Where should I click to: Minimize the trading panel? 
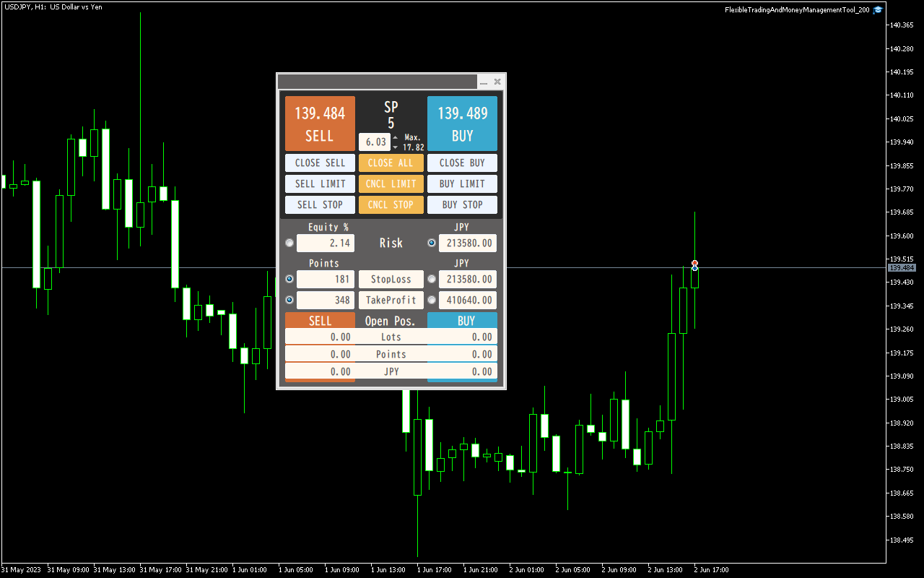[x=484, y=82]
